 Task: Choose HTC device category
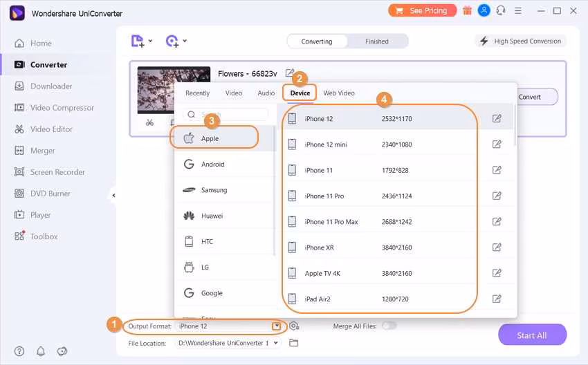click(224, 242)
